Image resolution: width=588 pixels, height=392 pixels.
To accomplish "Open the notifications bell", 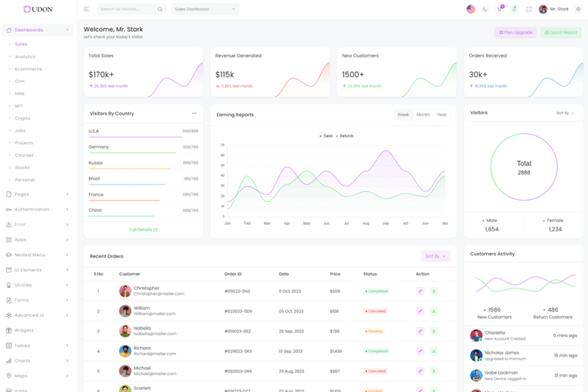I will [514, 10].
